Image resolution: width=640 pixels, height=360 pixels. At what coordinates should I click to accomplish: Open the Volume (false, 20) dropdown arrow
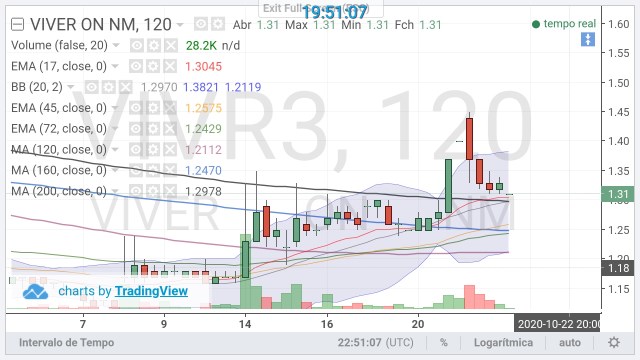pyautogui.click(x=116, y=45)
